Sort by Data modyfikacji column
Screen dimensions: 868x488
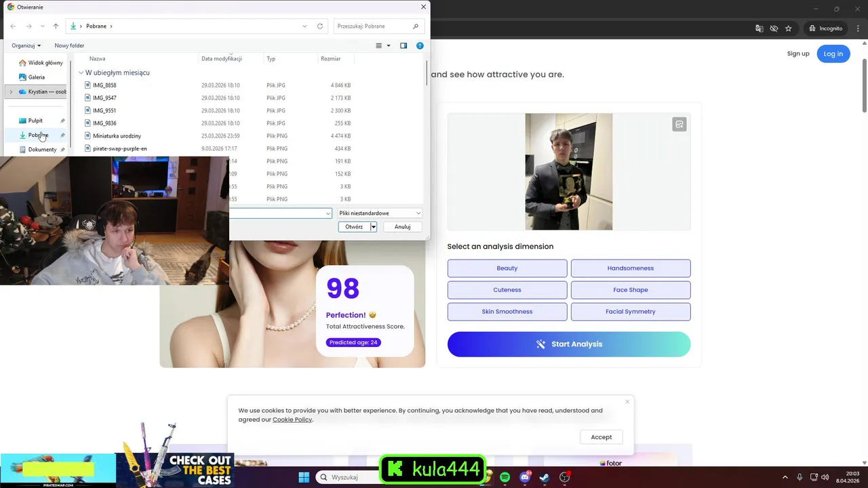tap(222, 59)
